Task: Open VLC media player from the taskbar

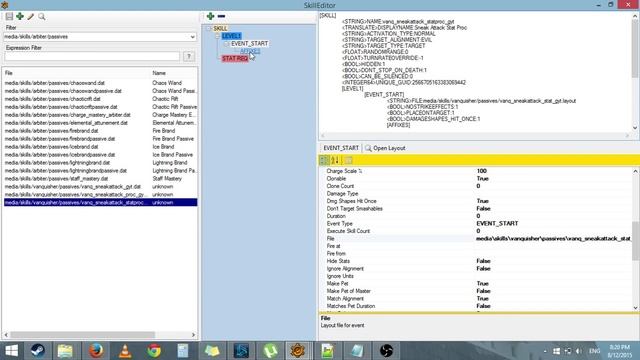Action: pyautogui.click(x=125, y=351)
